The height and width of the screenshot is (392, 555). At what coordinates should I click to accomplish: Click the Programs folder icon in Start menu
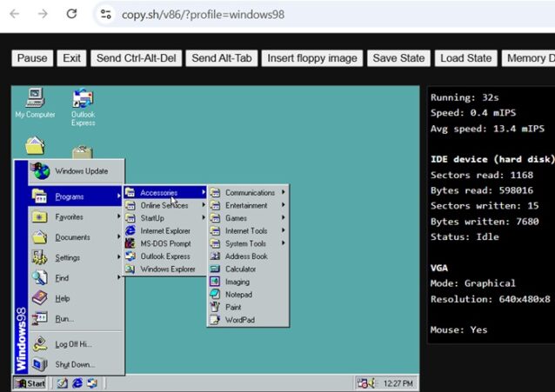pos(39,196)
